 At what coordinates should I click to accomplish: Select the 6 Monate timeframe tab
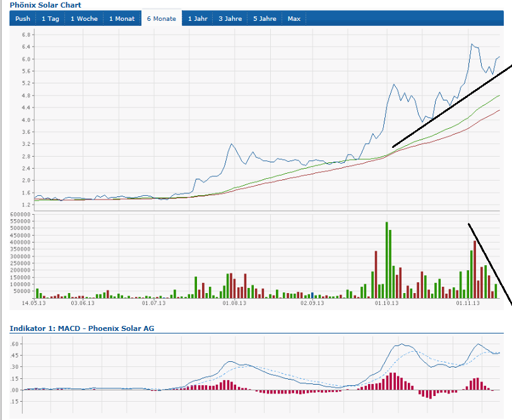[162, 18]
